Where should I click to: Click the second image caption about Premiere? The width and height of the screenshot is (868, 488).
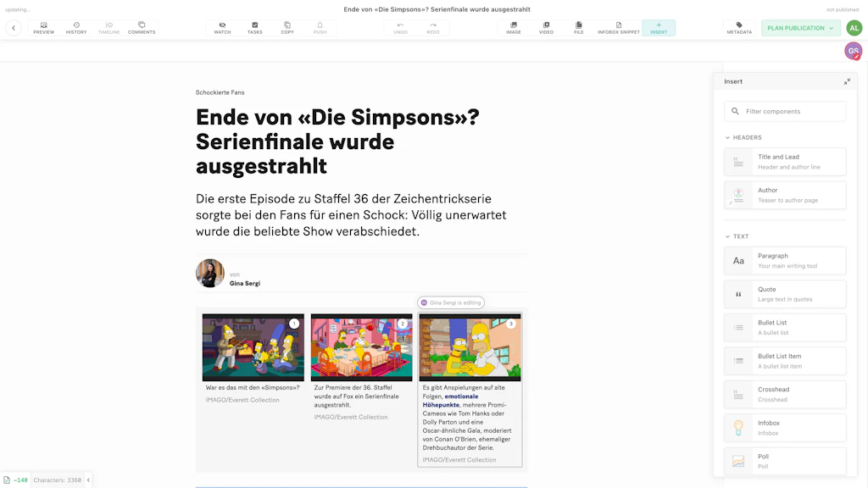357,396
